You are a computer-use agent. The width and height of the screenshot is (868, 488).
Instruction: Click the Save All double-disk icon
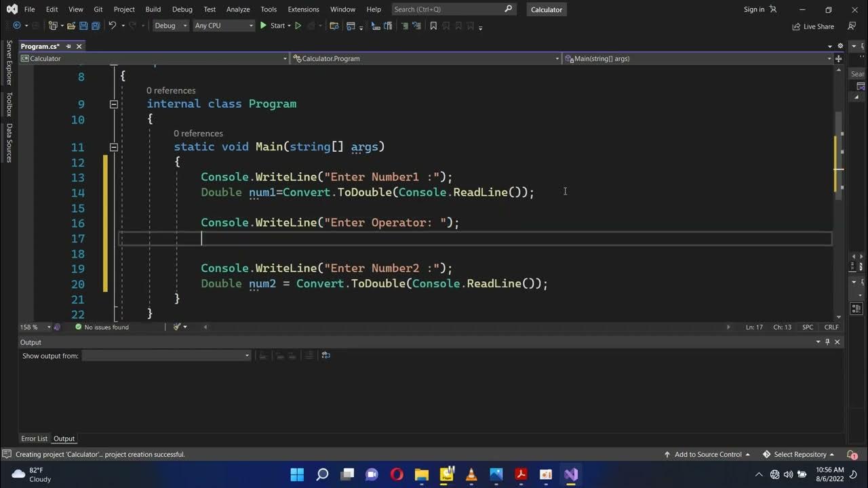point(96,26)
